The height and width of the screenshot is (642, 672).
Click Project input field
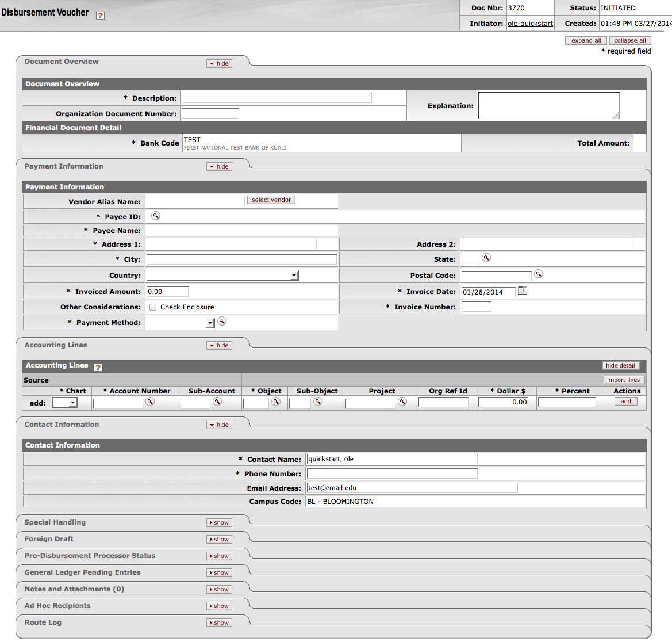pos(370,403)
